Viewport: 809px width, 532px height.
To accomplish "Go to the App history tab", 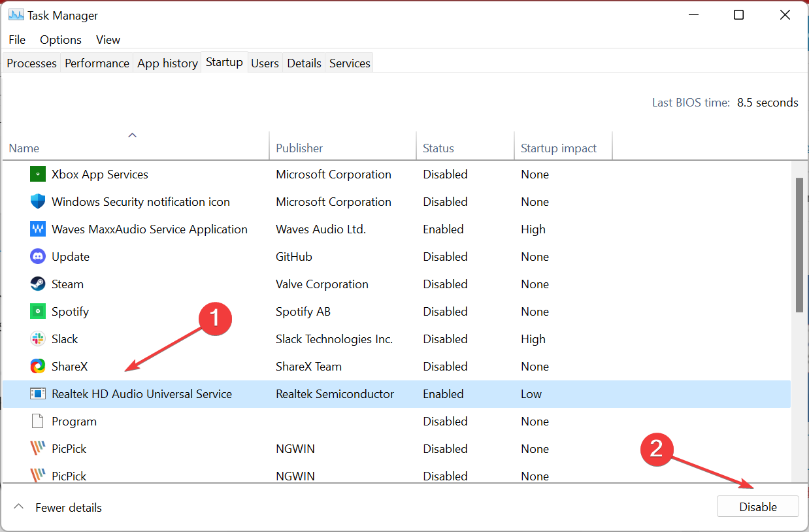I will pyautogui.click(x=167, y=63).
